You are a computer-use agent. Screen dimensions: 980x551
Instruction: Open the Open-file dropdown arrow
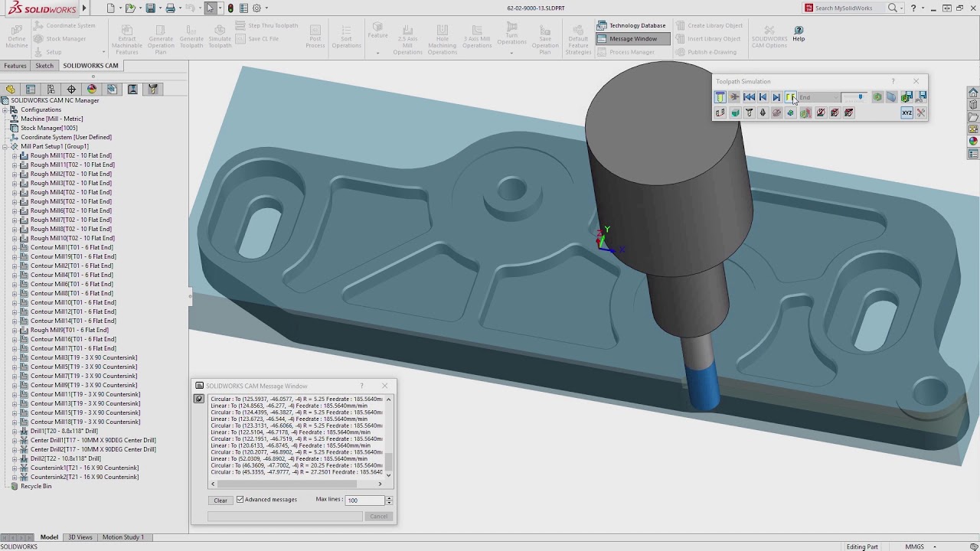point(141,8)
